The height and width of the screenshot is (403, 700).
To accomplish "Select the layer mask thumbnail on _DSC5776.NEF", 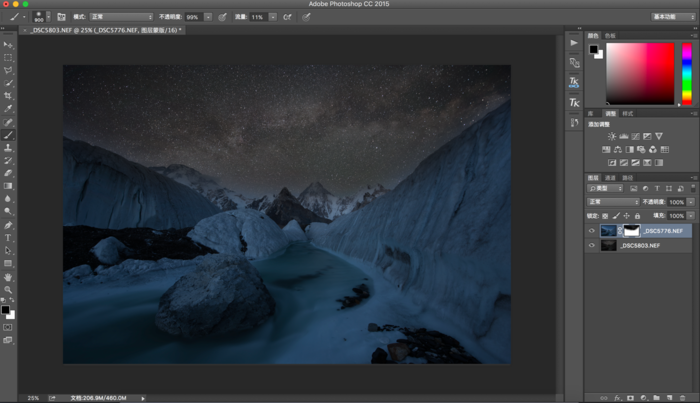I will point(632,231).
